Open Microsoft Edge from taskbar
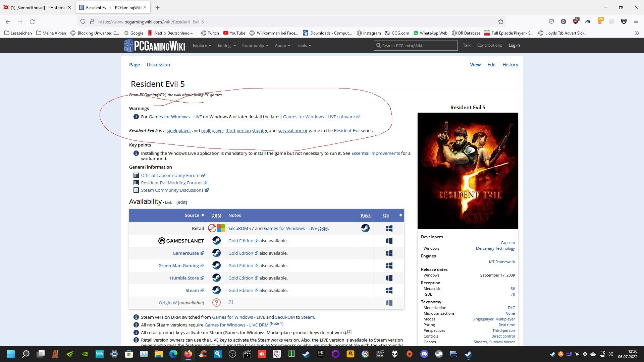 [x=173, y=354]
